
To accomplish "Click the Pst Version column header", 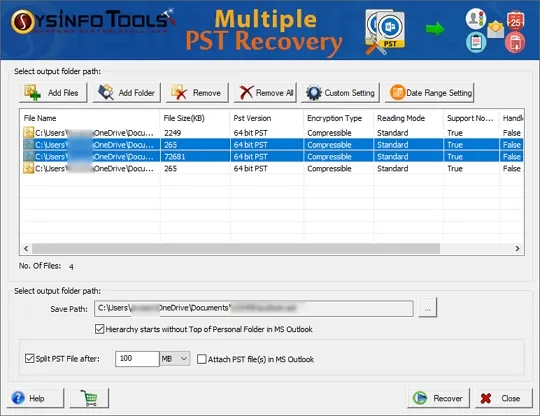I will click(x=267, y=118).
